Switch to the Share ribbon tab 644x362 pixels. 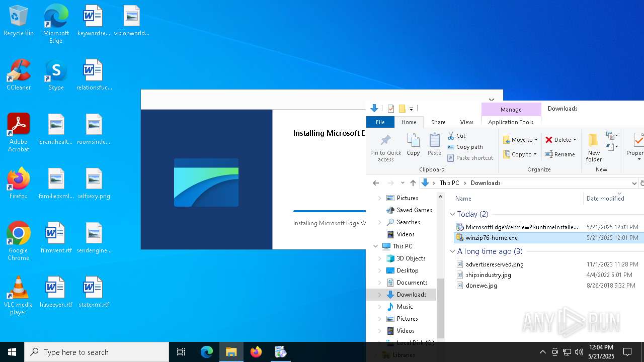[x=438, y=122]
